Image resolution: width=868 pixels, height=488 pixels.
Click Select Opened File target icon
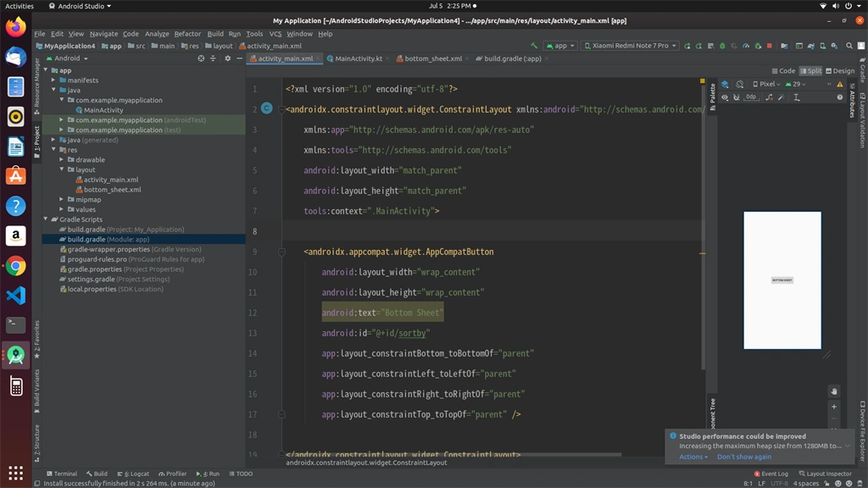tap(201, 58)
